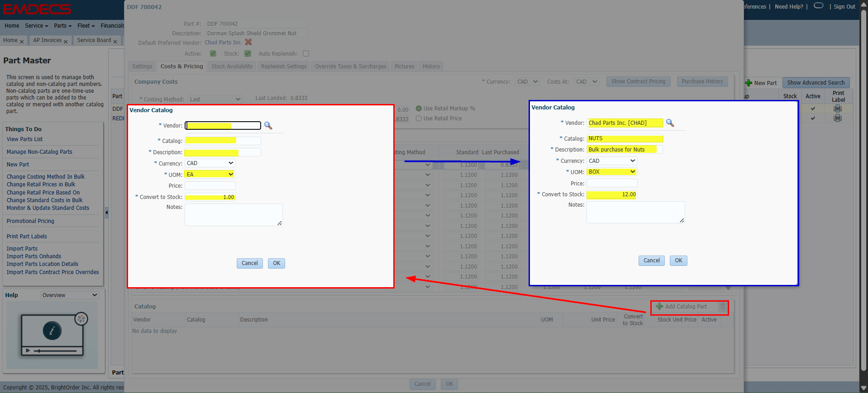Screen dimensions: 868x393
Task: Play the Help overview video thumbnail
Action: pos(52,335)
